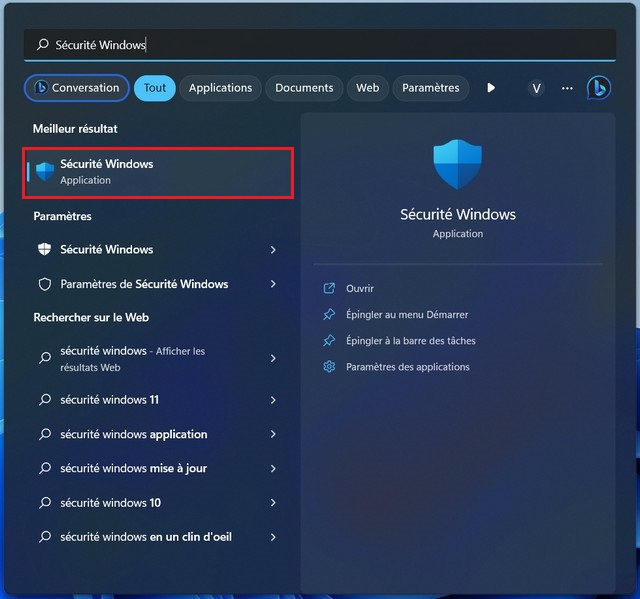Click pin icon beside Épingler à la barre des tâches
The height and width of the screenshot is (599, 640).
[x=329, y=340]
